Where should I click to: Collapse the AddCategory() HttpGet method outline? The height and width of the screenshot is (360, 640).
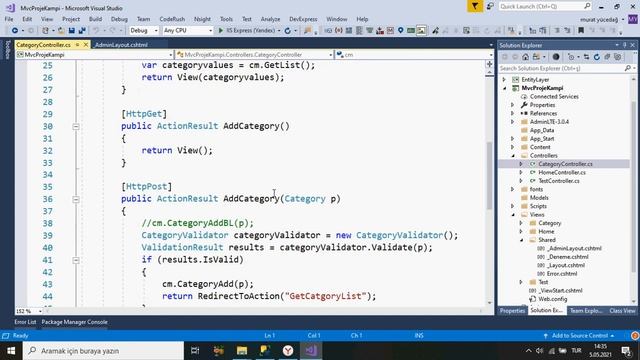(76, 127)
